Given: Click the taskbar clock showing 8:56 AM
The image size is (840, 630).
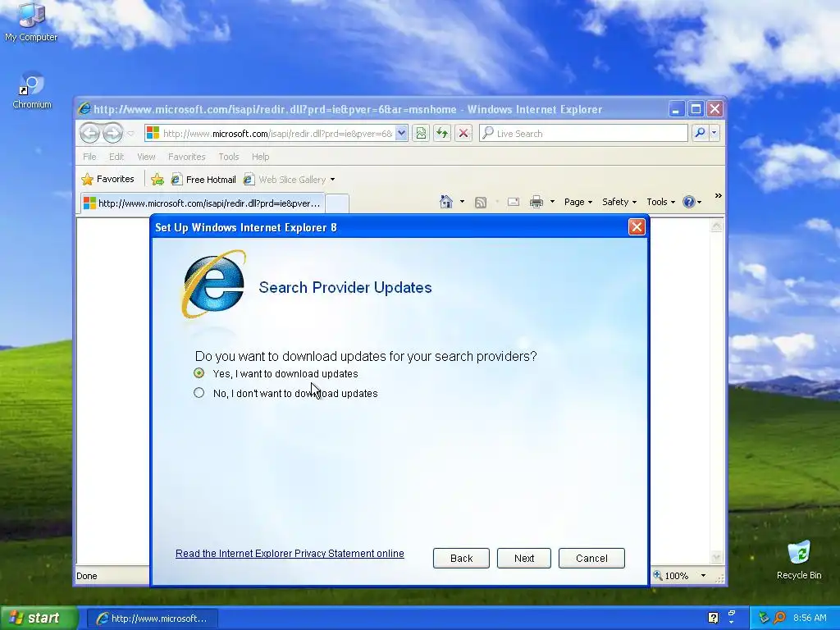Looking at the screenshot, I should (x=810, y=619).
